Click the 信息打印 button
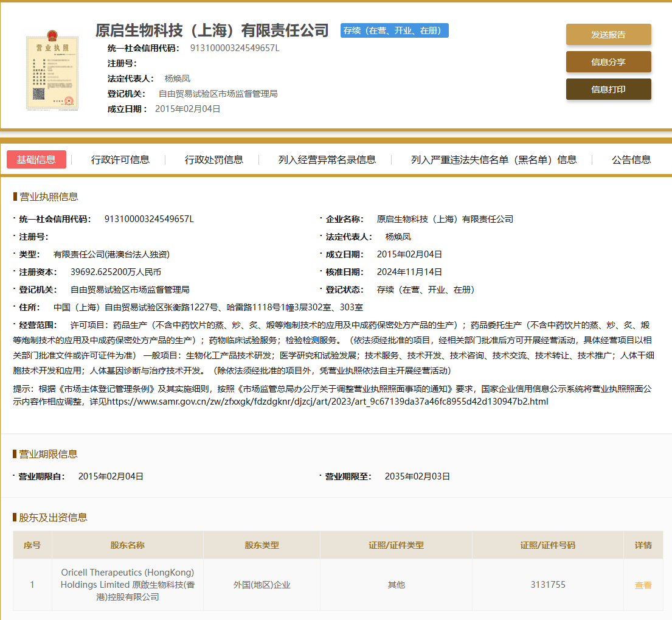 608,89
